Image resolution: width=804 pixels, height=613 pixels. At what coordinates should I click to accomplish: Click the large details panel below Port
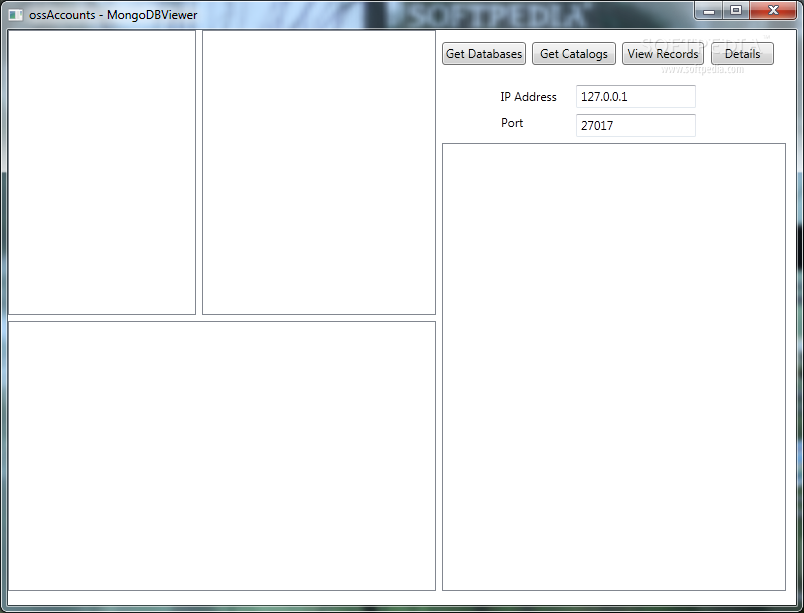[614, 367]
